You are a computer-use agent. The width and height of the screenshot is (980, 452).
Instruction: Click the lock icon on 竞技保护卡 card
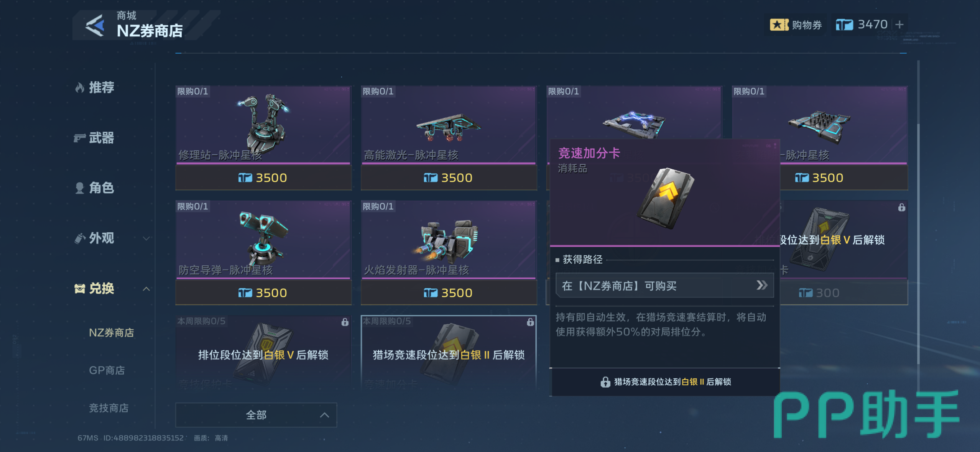[x=345, y=322]
